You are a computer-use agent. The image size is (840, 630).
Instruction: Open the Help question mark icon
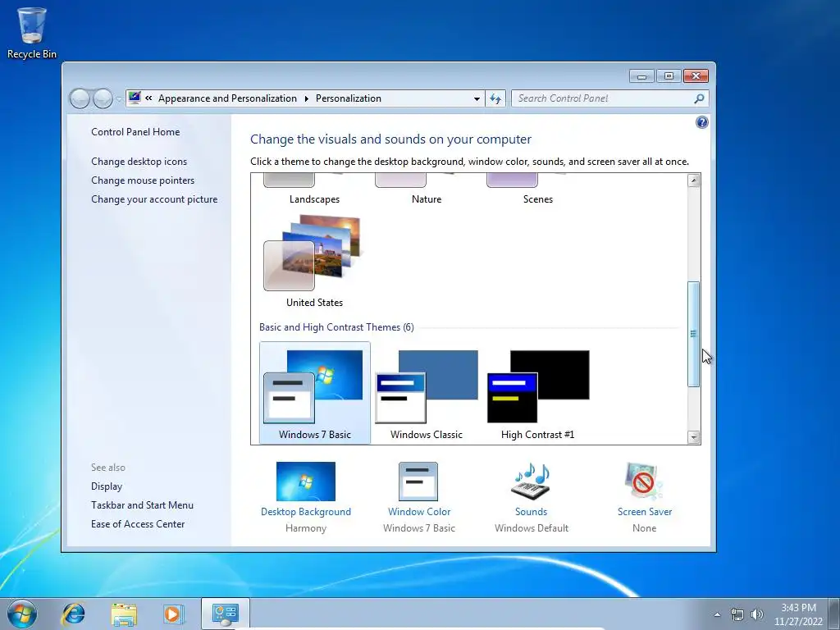[702, 122]
